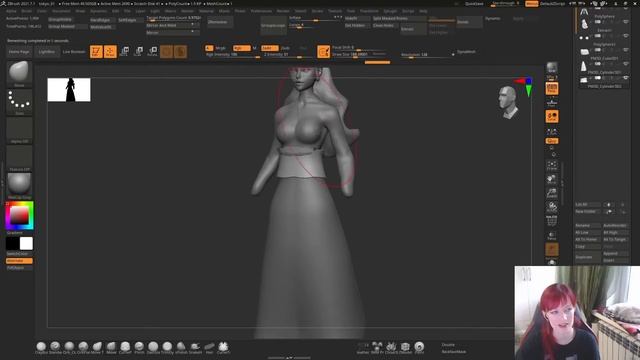Click the Extract button
The image size is (640, 360).
413,29
